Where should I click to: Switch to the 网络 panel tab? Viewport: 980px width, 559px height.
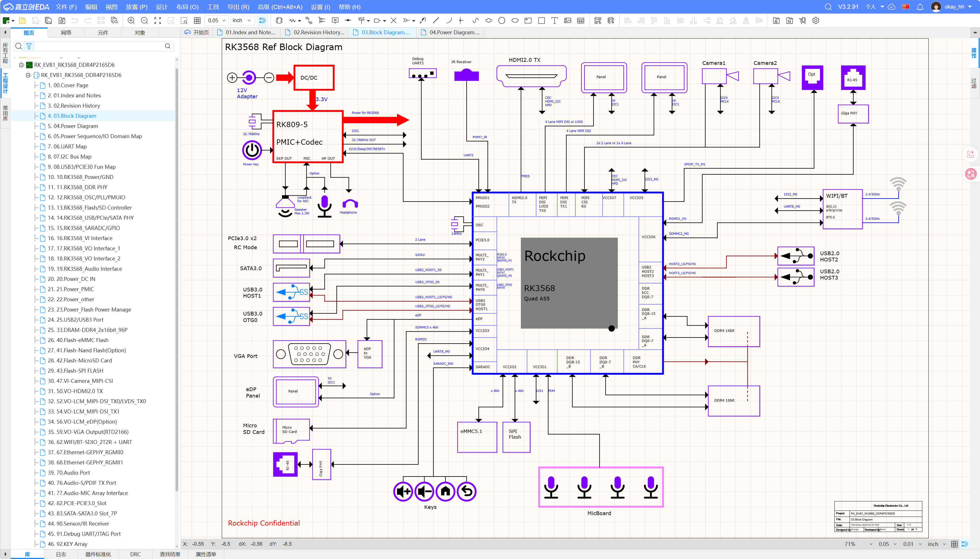click(x=66, y=33)
